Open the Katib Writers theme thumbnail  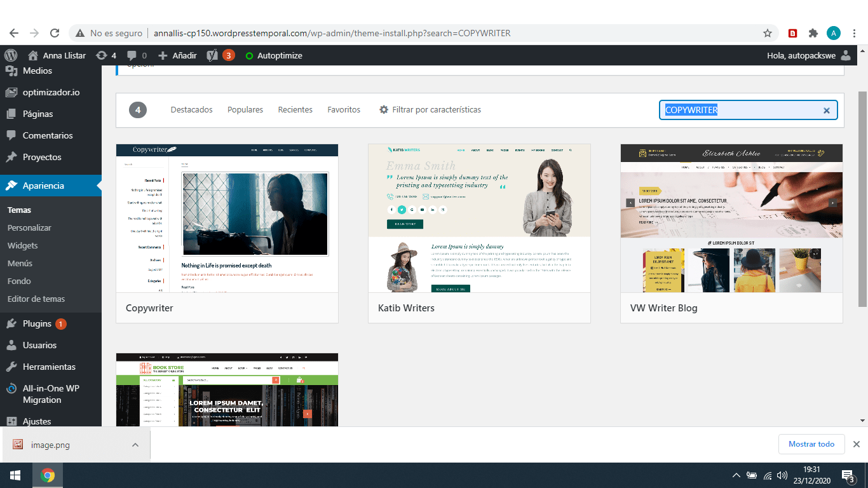[479, 218]
